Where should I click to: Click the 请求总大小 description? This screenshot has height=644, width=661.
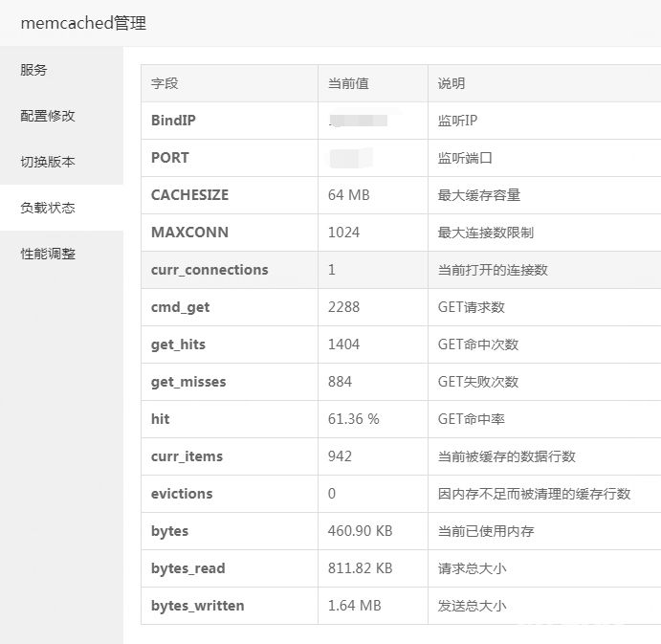(472, 568)
